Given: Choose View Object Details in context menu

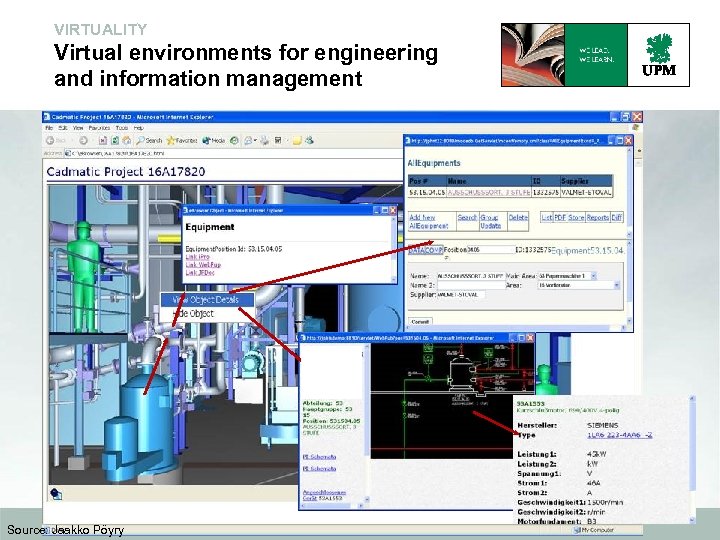Looking at the screenshot, I should (x=207, y=300).
